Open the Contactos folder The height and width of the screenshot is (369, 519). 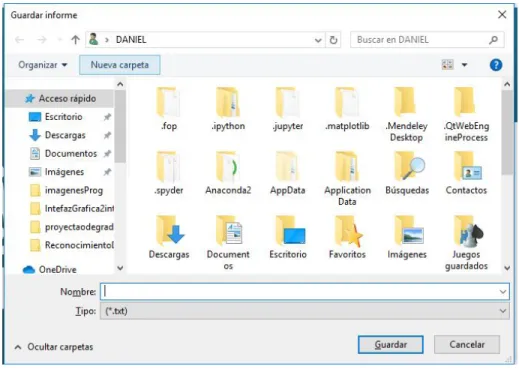pos(466,173)
